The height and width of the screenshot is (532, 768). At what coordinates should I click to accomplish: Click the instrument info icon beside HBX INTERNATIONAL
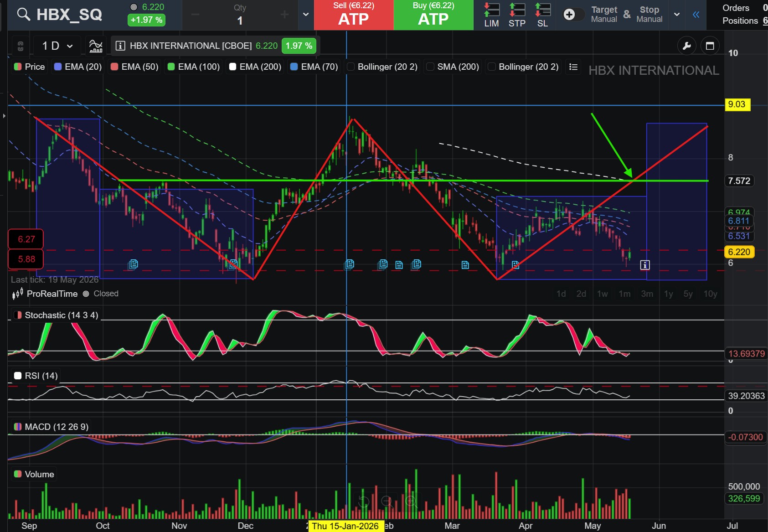[120, 46]
